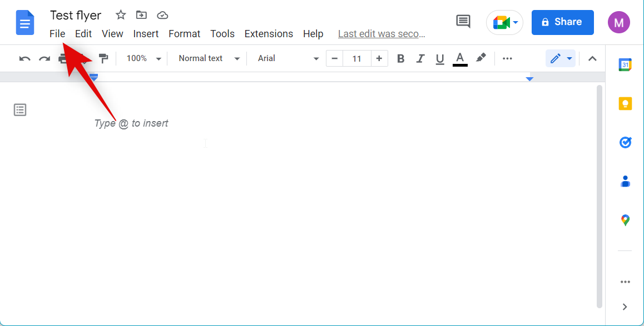The width and height of the screenshot is (644, 326).
Task: Open the last edit history link
Action: [x=382, y=34]
